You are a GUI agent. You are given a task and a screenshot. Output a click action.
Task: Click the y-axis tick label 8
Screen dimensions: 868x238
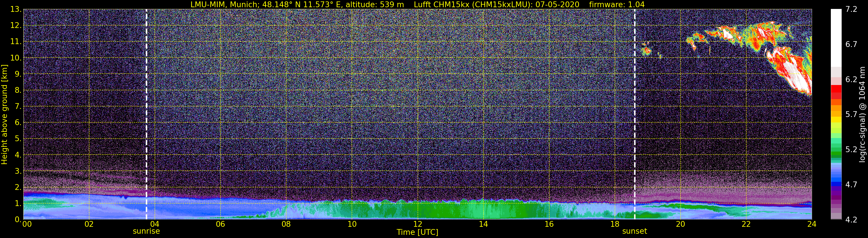18,90
